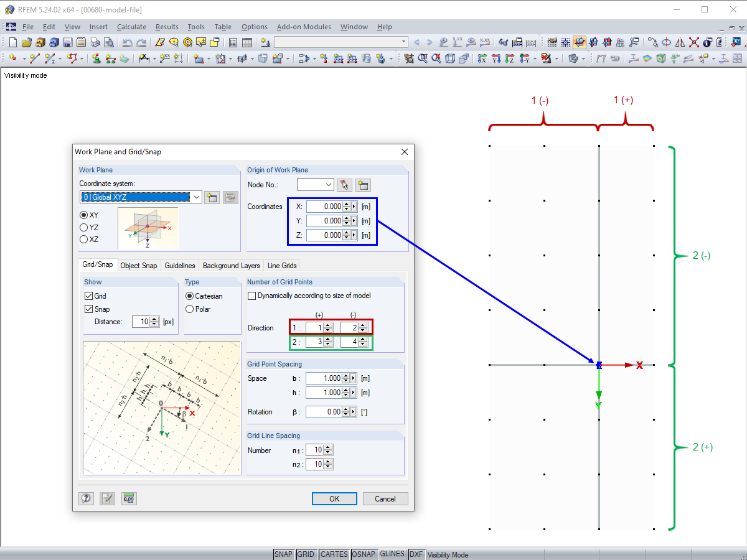Click the model info icon

[708, 42]
